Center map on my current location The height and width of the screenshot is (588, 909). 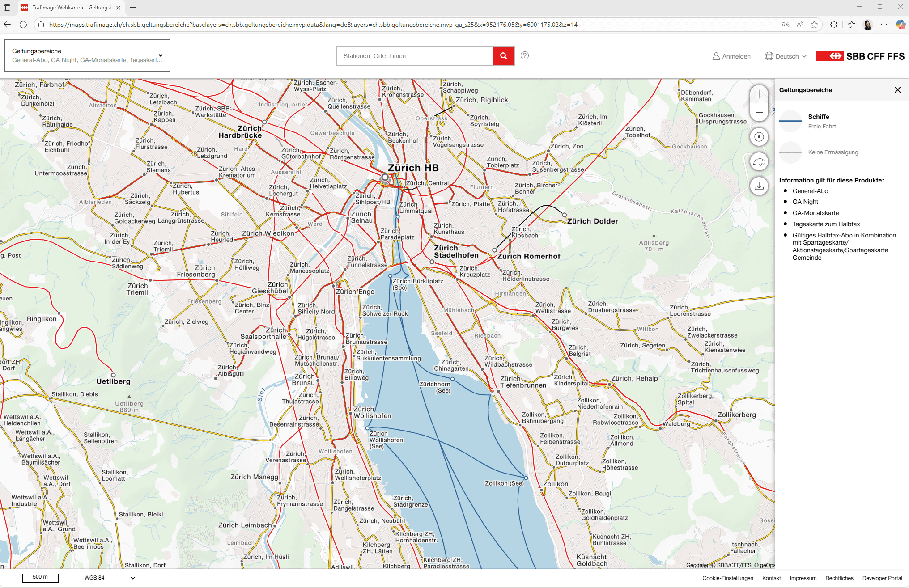coord(759,137)
